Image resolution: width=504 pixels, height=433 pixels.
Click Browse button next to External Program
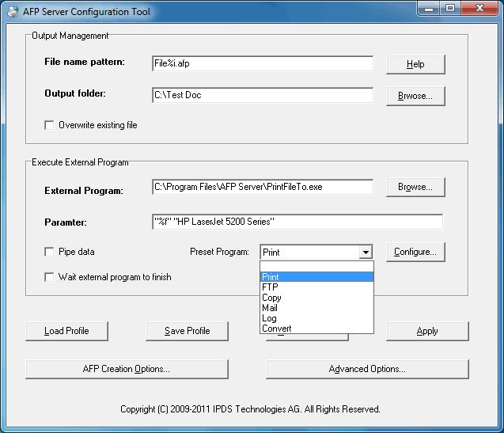(415, 187)
